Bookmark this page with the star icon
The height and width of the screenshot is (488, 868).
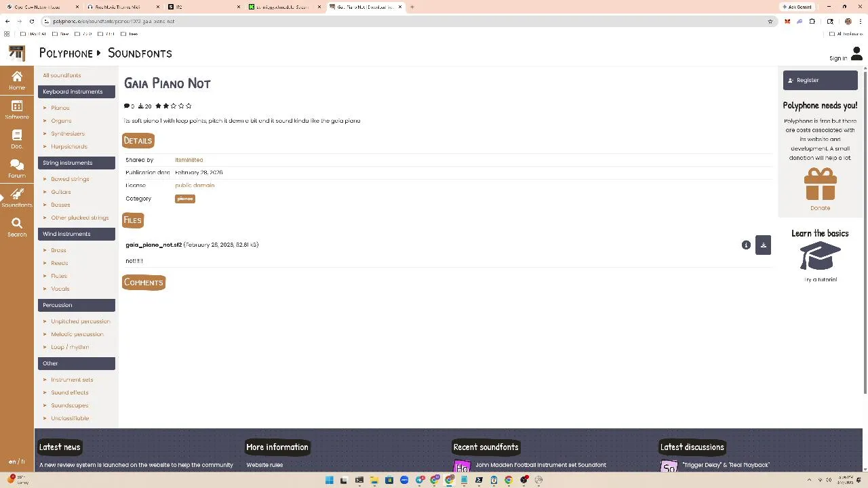770,21
